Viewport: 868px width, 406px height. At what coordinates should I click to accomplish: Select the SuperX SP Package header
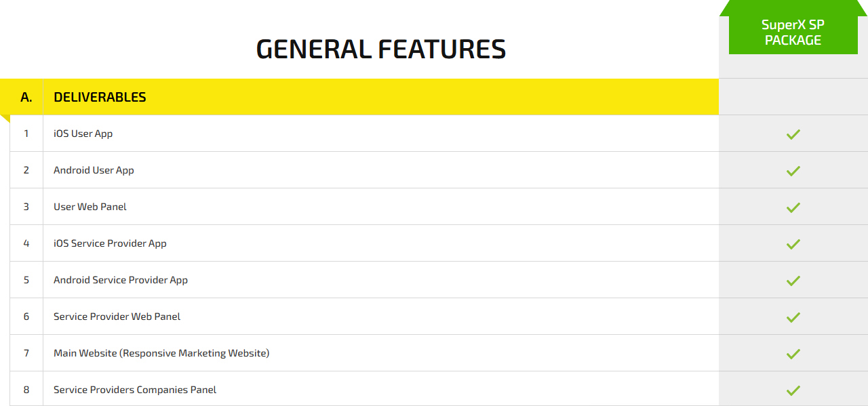[x=793, y=33]
